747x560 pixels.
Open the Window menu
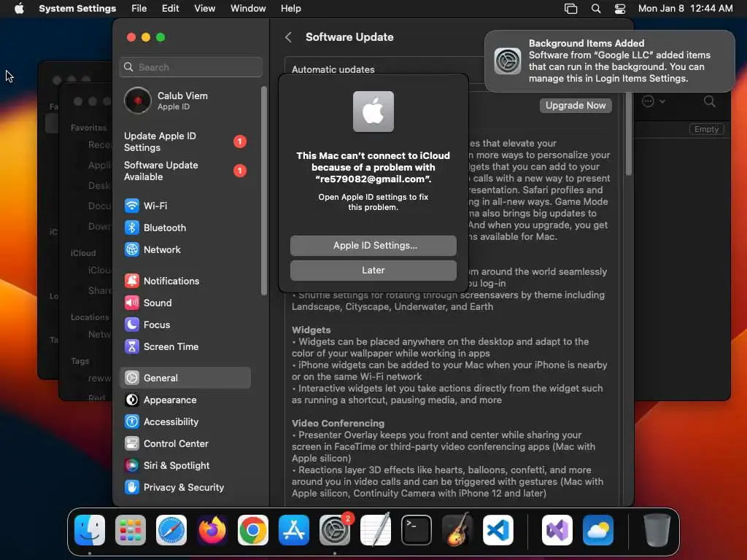(x=248, y=9)
